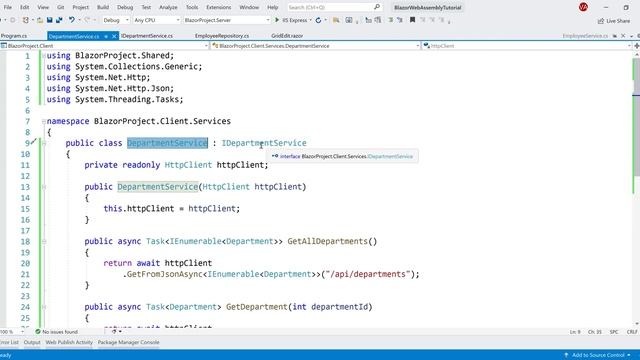
Task: Open the Extensions menu
Action: pos(218,7)
